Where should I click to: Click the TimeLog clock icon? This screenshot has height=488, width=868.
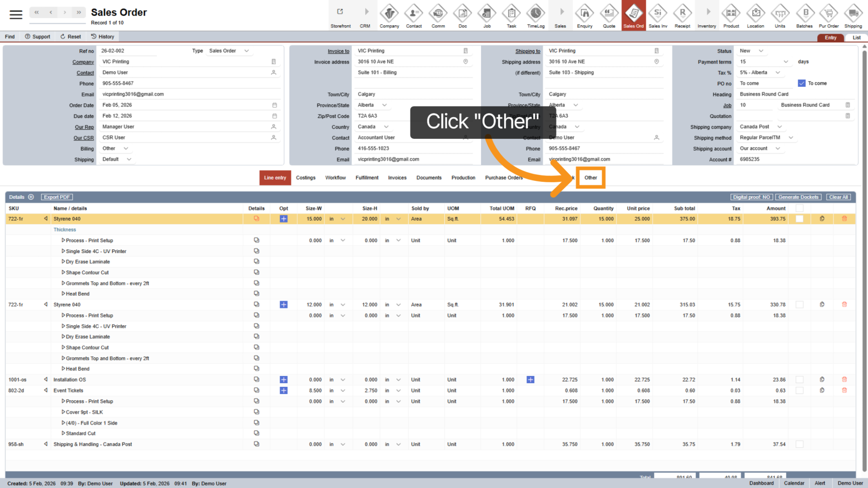(536, 16)
